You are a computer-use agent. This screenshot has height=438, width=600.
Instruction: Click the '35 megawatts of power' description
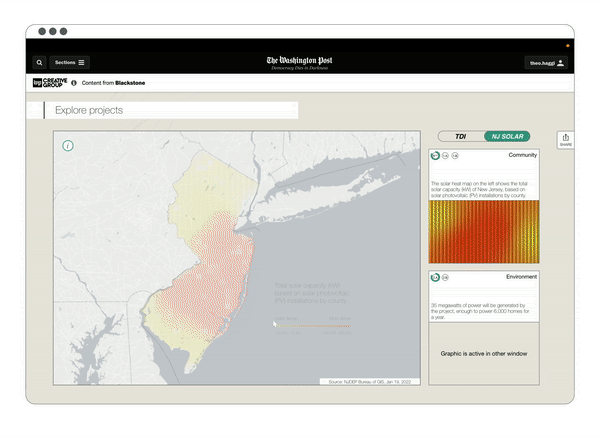point(480,311)
